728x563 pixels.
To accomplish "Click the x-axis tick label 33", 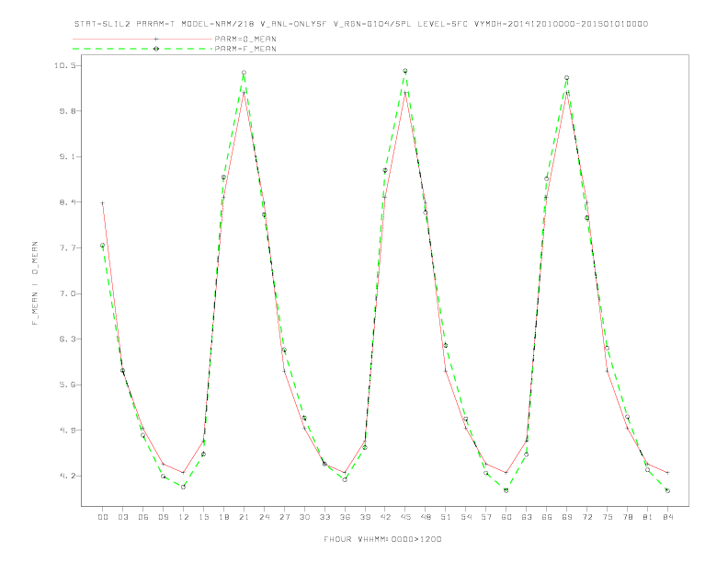I will (324, 517).
